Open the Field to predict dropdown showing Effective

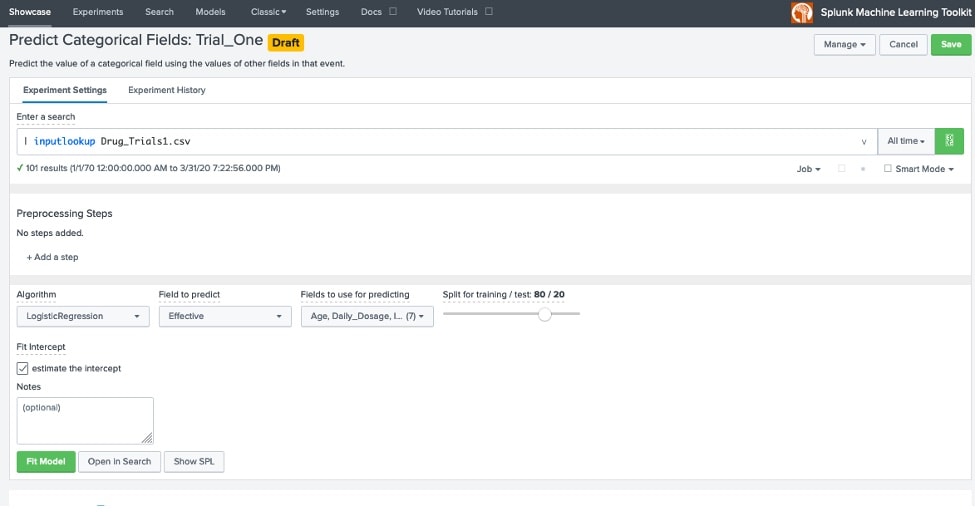click(225, 316)
